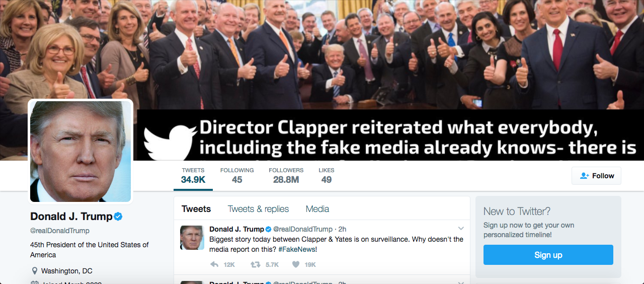This screenshot has width=644, height=284.
Task: View the Followers count 28.8M
Action: click(x=286, y=175)
